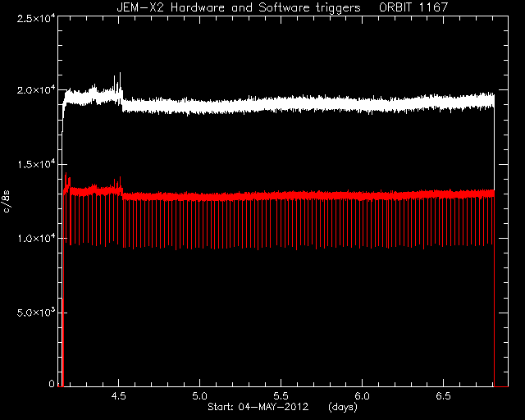Click the red spike at the start of the red curve
This screenshot has height=420, width=525.
(66, 183)
